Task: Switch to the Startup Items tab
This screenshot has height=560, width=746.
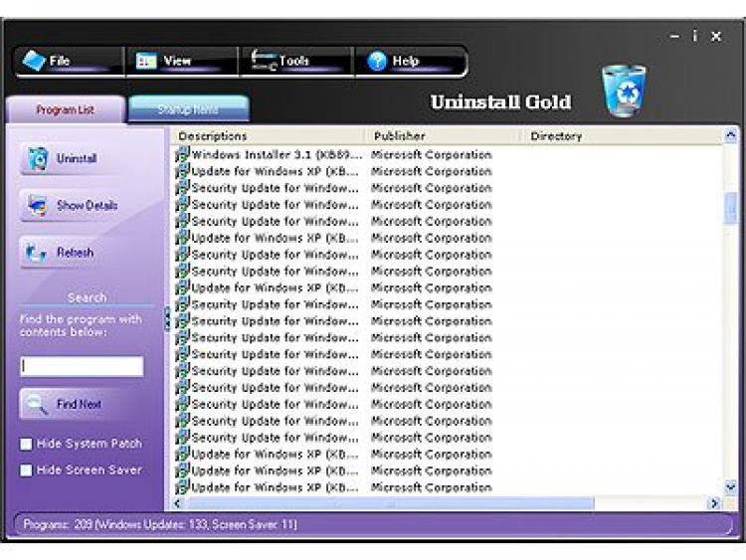Action: (188, 109)
